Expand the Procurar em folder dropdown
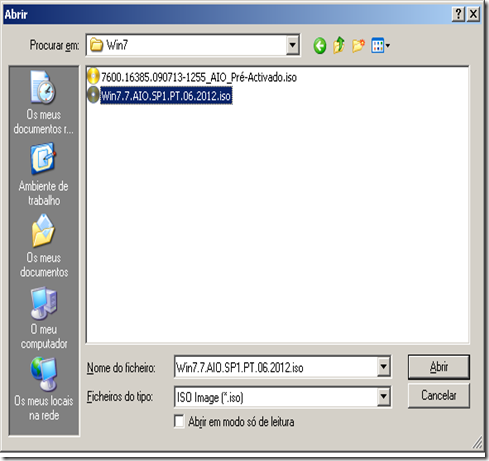Image resolution: width=489 pixels, height=461 pixels. tap(292, 45)
